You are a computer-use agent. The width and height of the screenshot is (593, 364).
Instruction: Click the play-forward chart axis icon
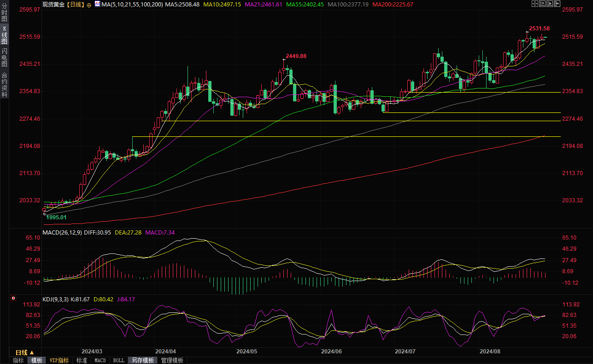550,4
